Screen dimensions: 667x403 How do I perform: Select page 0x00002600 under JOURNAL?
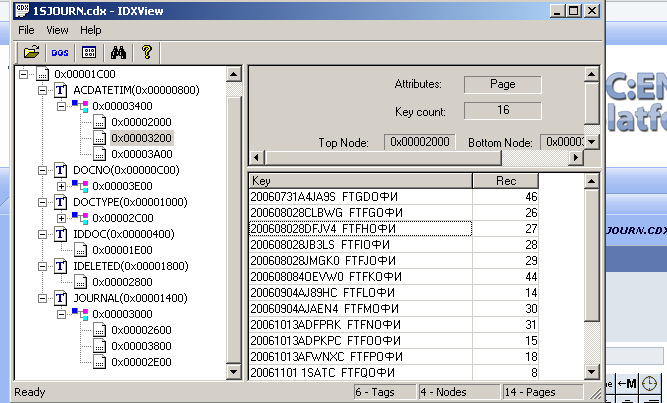[141, 329]
